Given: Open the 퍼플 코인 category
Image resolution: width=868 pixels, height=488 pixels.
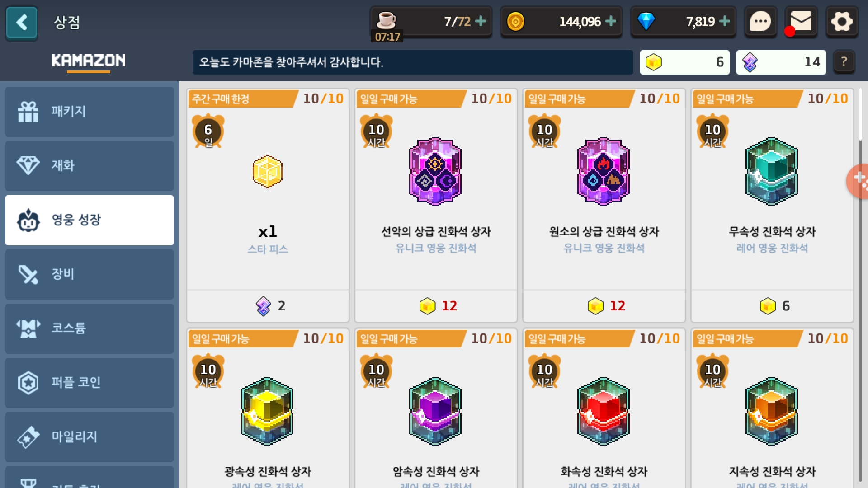Looking at the screenshot, I should (x=90, y=383).
